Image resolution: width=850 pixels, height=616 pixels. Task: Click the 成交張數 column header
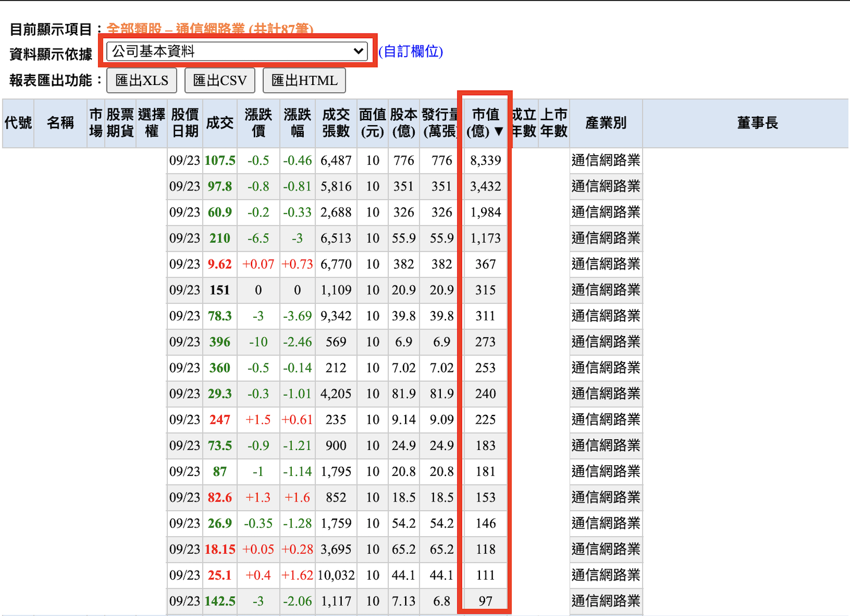click(x=336, y=123)
